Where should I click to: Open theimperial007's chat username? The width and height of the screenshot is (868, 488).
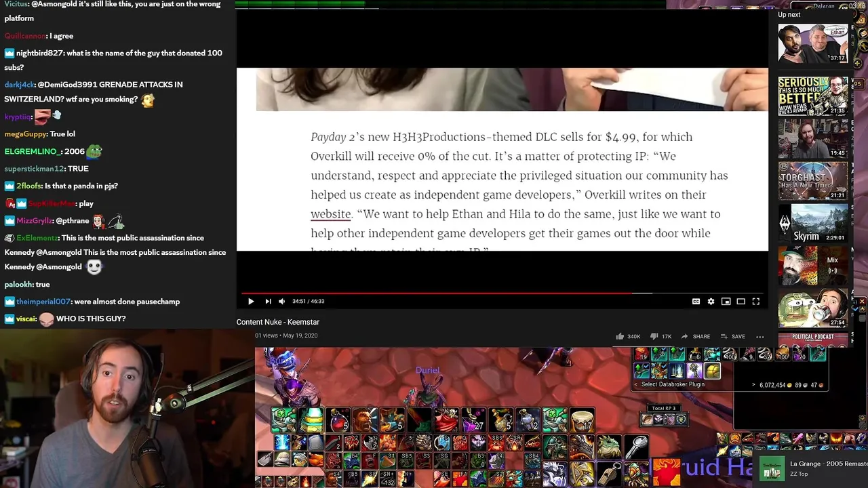[43, 302]
